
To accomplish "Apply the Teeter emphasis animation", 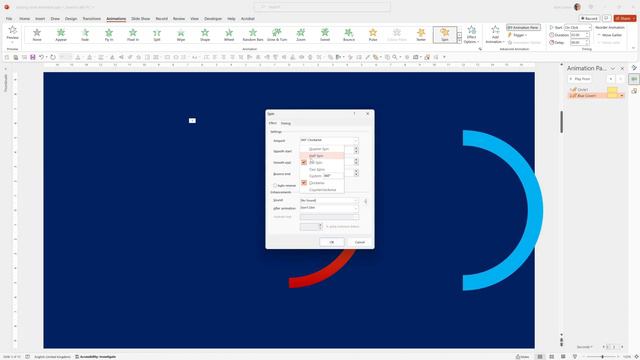I will (x=421, y=35).
